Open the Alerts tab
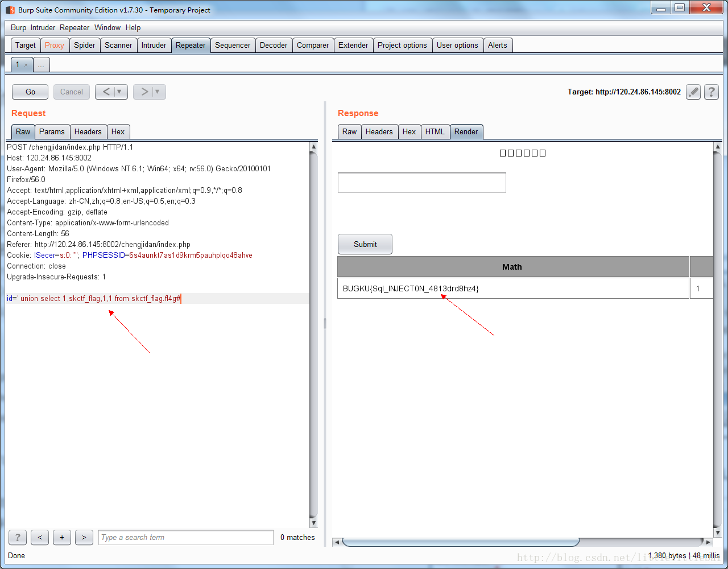Image resolution: width=728 pixels, height=569 pixels. tap(498, 46)
